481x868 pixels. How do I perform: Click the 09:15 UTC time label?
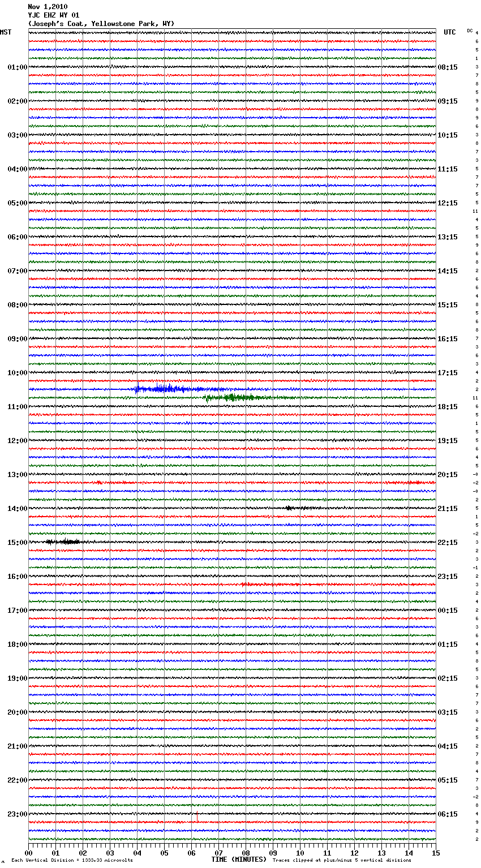[448, 101]
